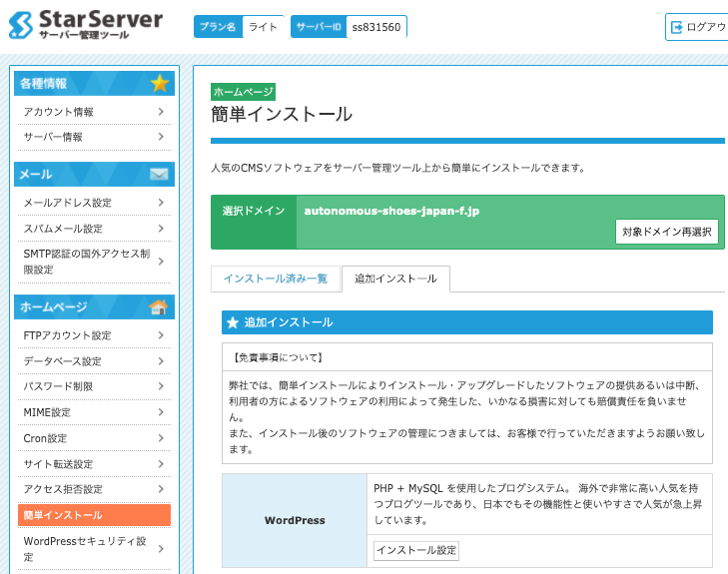The image size is (728, 574).
Task: Click the chevron next to メールアドレス設定
Action: click(160, 203)
